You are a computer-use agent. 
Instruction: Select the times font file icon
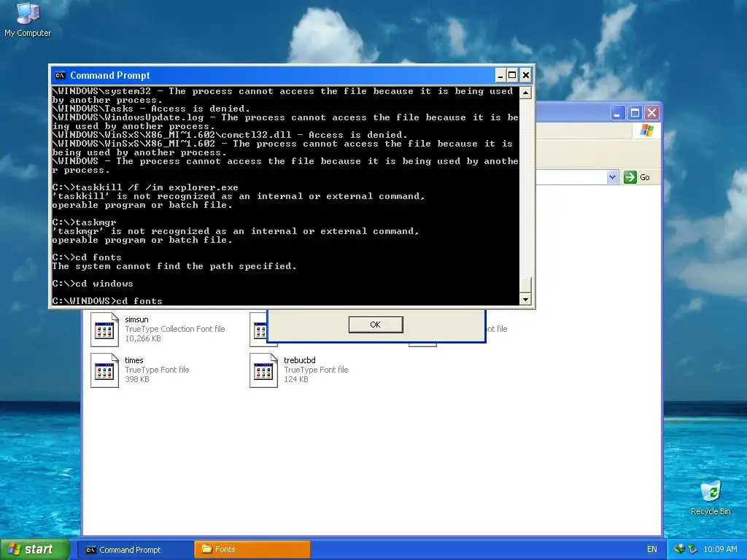pyautogui.click(x=104, y=370)
